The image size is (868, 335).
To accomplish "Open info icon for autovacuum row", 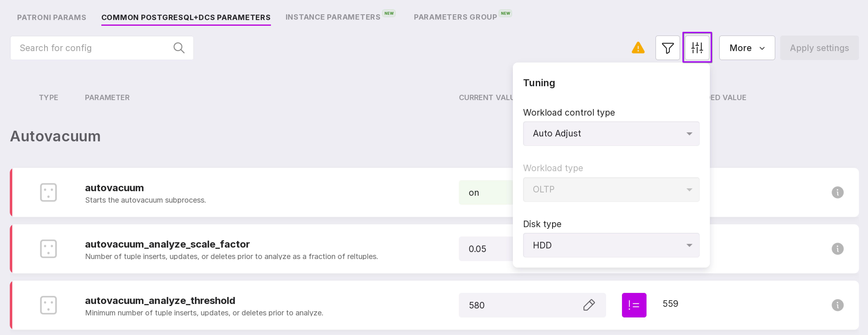I will point(837,193).
